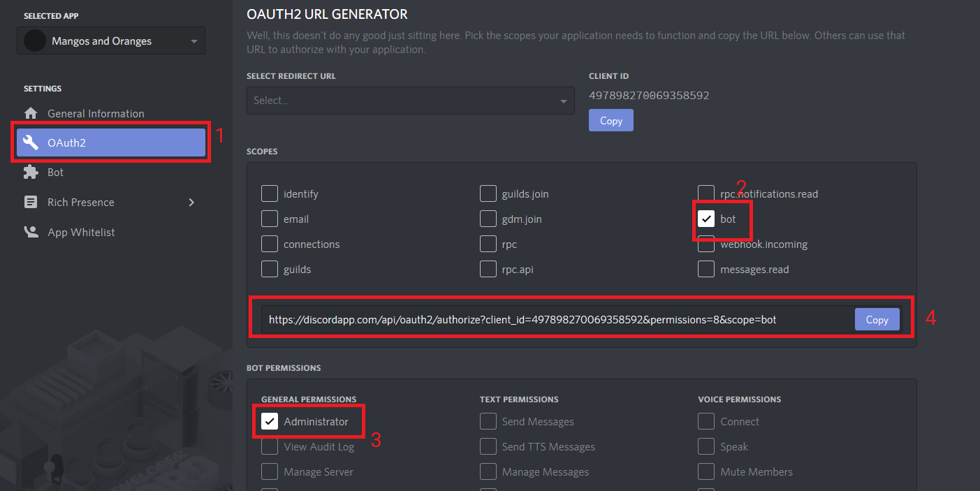Check the View Audit Log permission
980x491 pixels.
(270, 446)
